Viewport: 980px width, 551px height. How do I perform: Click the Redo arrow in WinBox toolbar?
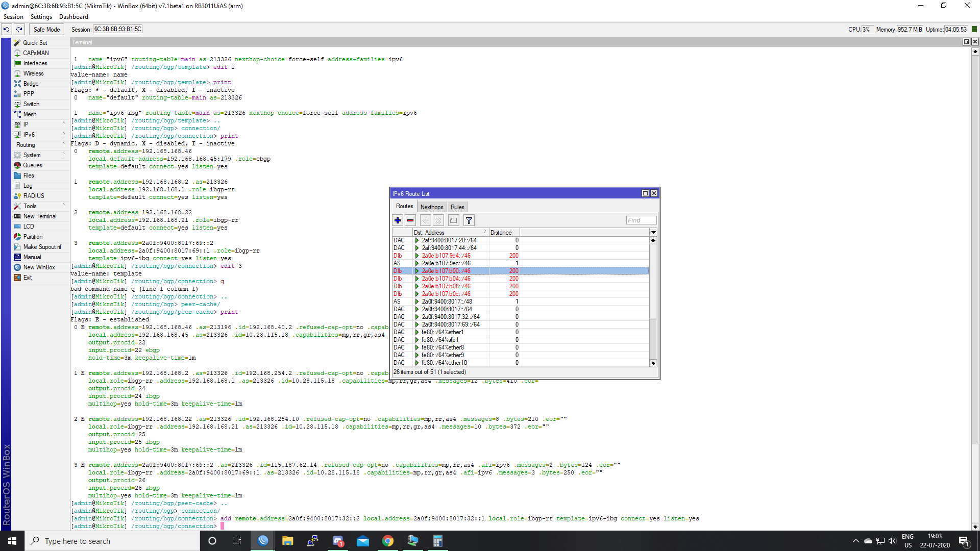[x=19, y=30]
